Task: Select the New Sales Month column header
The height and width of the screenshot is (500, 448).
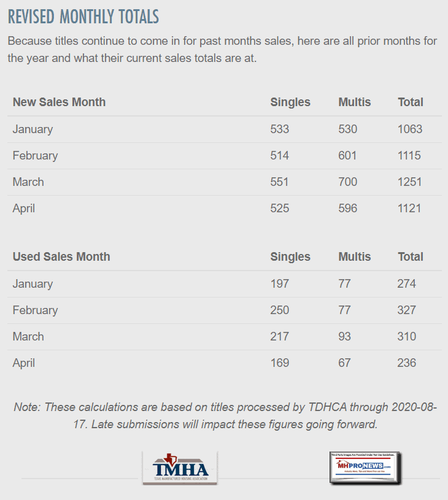Action: [x=59, y=102]
